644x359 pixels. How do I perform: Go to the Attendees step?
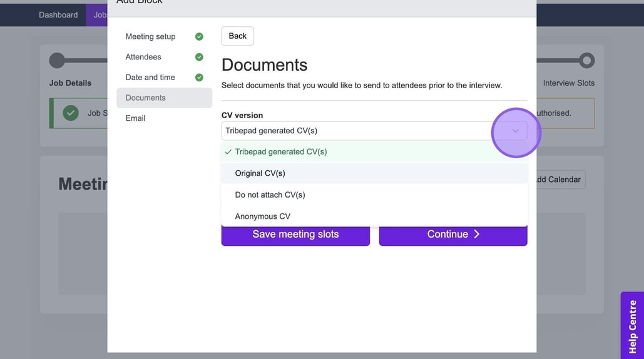click(143, 57)
